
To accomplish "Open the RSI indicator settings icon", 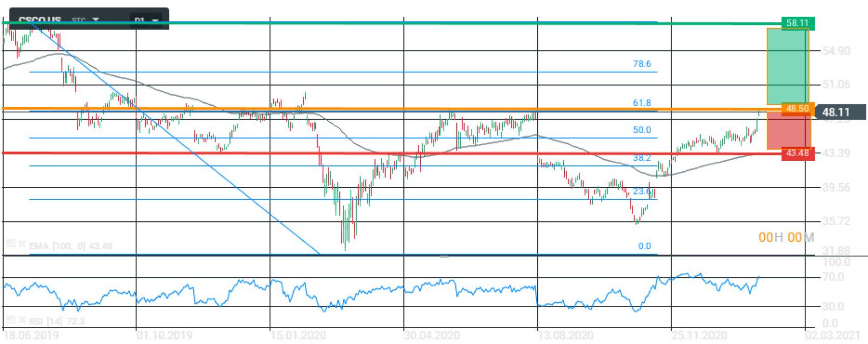I will [10, 321].
